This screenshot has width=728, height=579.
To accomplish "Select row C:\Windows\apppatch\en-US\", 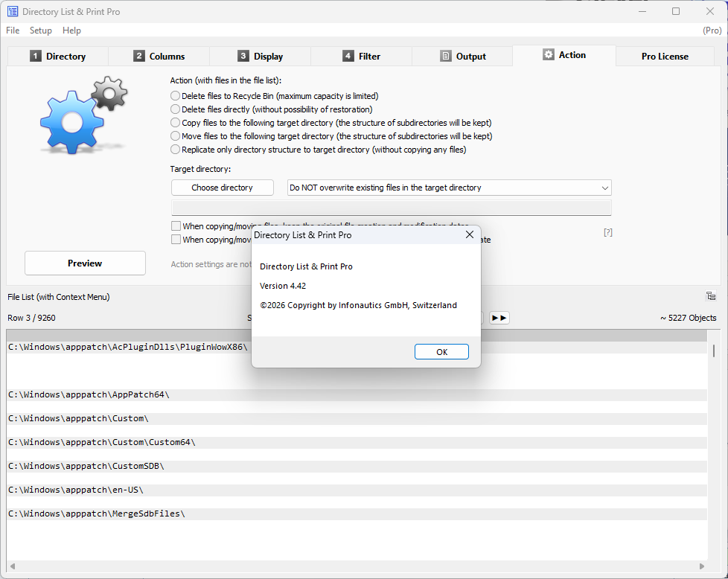I will click(357, 490).
